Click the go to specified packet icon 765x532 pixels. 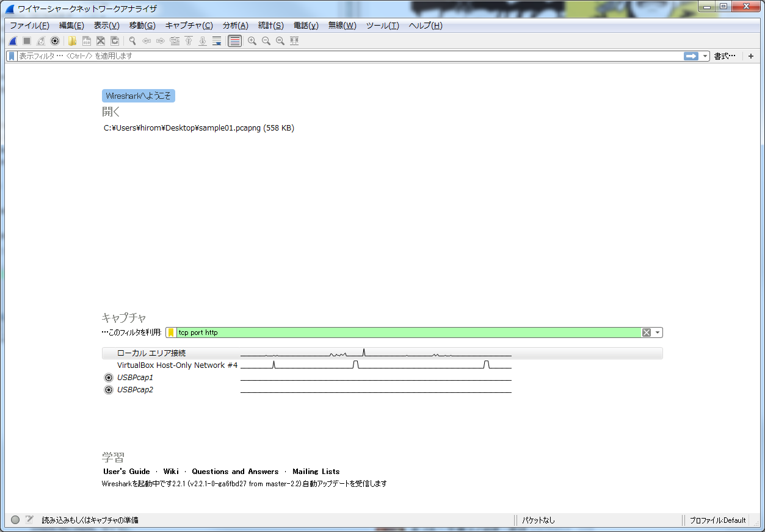(x=175, y=41)
